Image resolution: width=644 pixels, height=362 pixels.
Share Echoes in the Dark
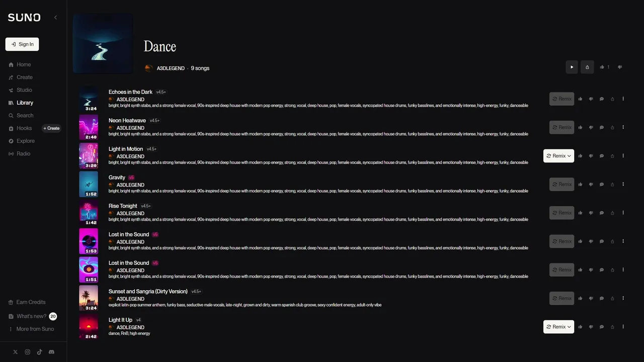(612, 99)
